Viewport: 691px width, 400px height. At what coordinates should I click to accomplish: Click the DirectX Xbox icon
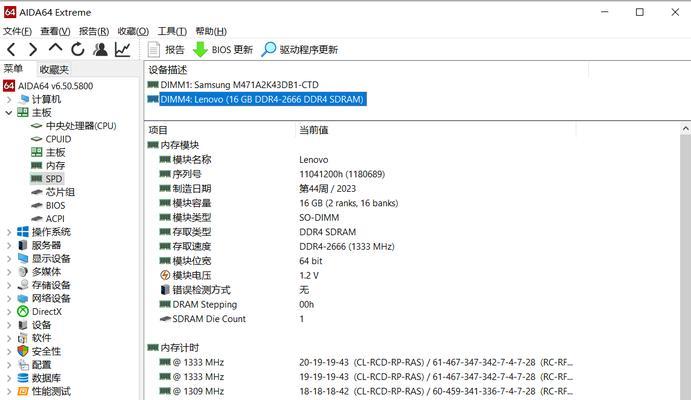[x=23, y=311]
